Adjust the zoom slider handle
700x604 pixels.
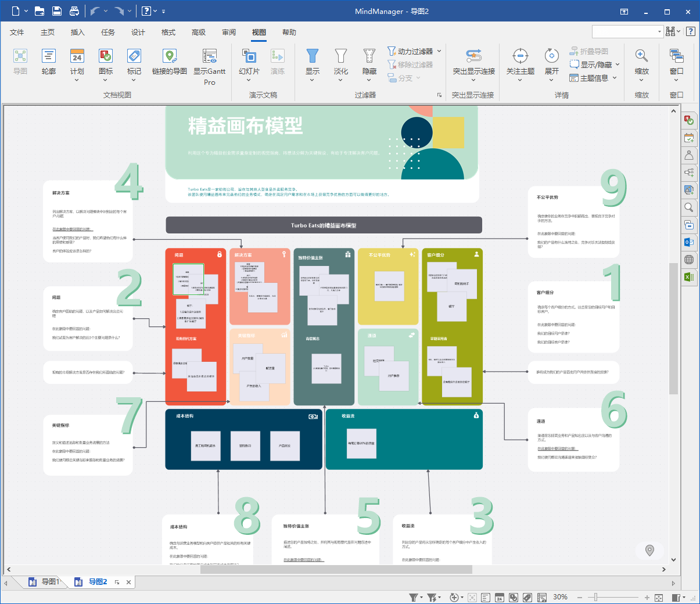[595, 597]
